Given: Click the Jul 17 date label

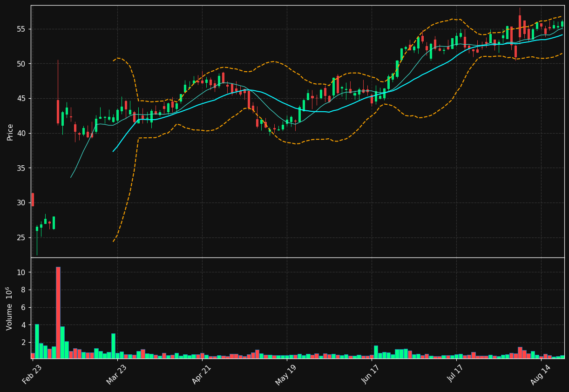Looking at the screenshot, I should click(x=456, y=374).
